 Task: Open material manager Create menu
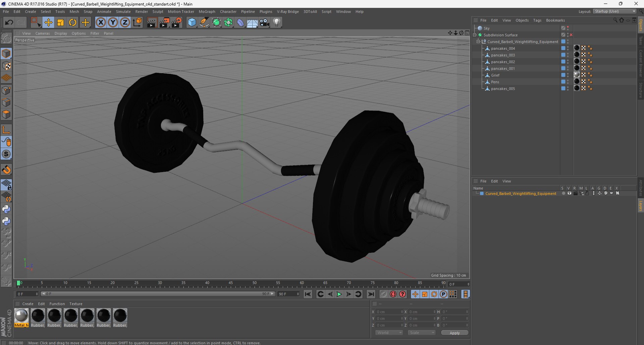pyautogui.click(x=28, y=304)
